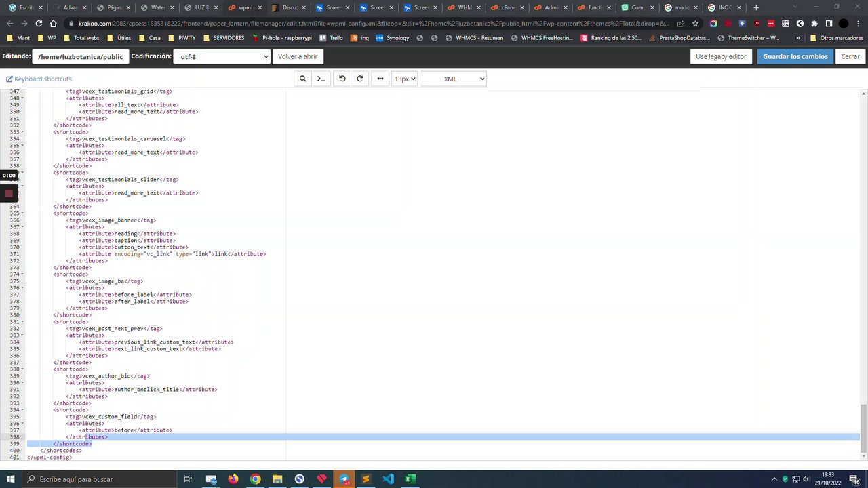Open the go-to-line command prompt icon
The image size is (868, 488).
coord(321,79)
